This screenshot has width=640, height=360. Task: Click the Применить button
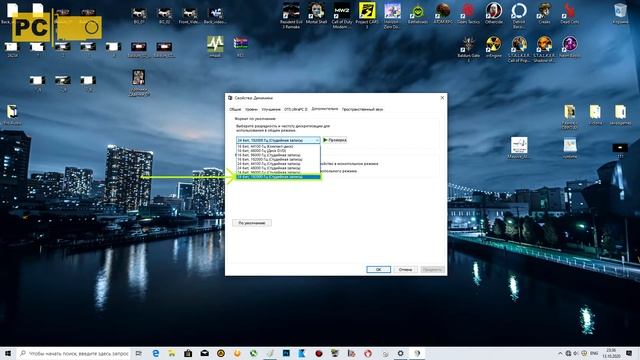pyautogui.click(x=432, y=269)
